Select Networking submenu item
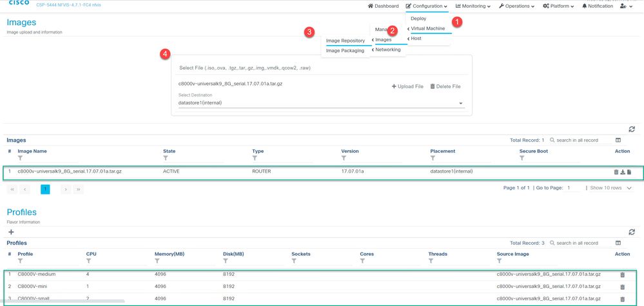644x306 pixels. pyautogui.click(x=387, y=50)
